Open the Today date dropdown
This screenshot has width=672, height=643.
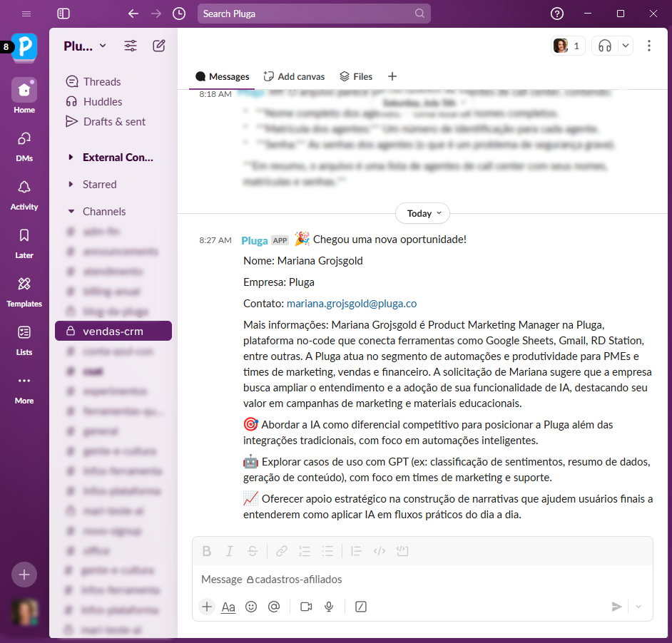point(422,213)
